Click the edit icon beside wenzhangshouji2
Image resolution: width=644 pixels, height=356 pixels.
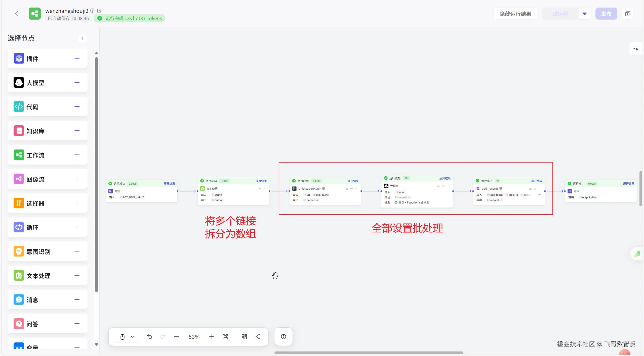[x=99, y=11]
